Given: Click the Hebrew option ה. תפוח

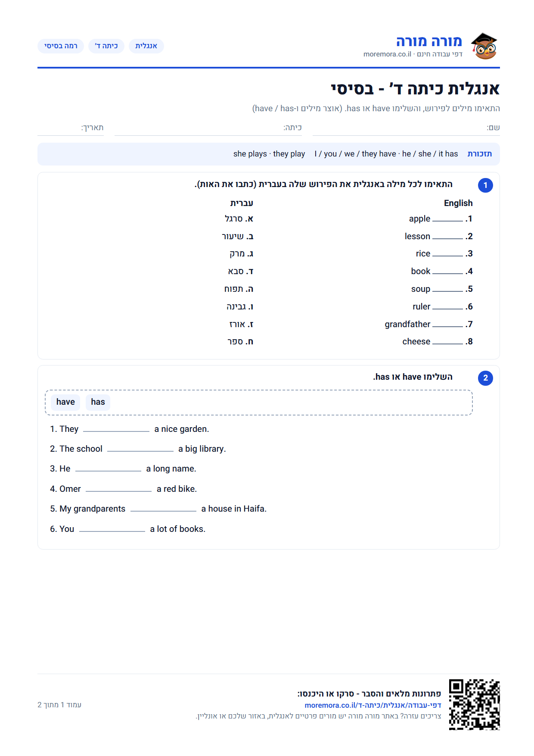Looking at the screenshot, I should coord(239,289).
